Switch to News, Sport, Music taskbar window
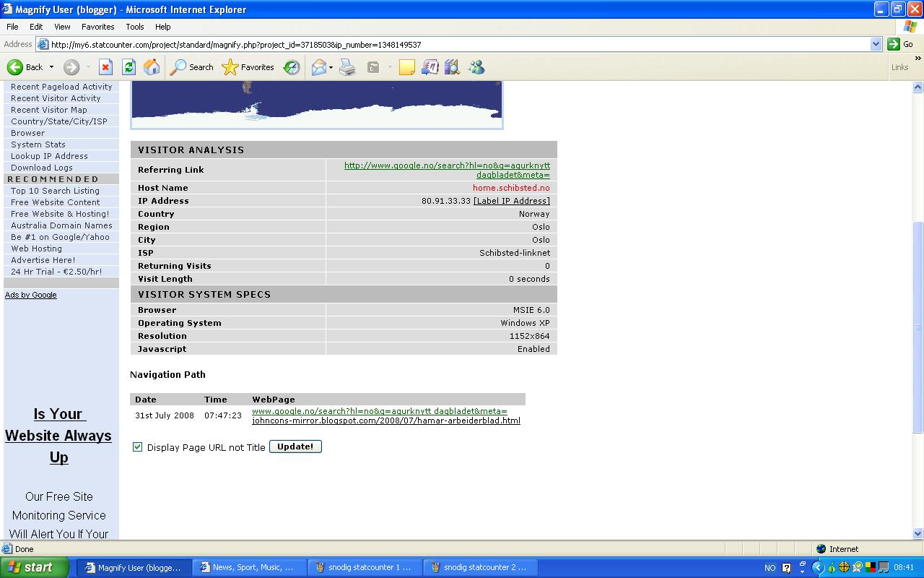This screenshot has width=924, height=578. tap(249, 567)
